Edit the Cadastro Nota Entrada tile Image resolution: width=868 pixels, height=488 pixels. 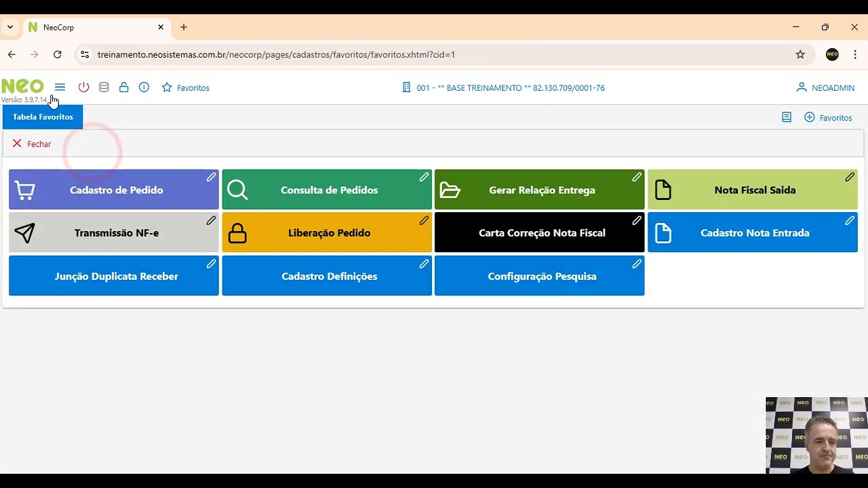(850, 220)
